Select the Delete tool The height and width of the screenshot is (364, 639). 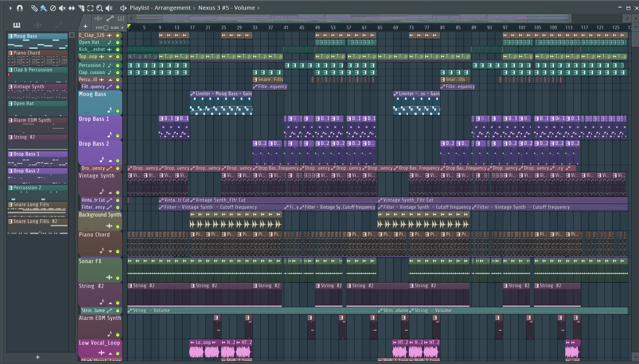53,8
